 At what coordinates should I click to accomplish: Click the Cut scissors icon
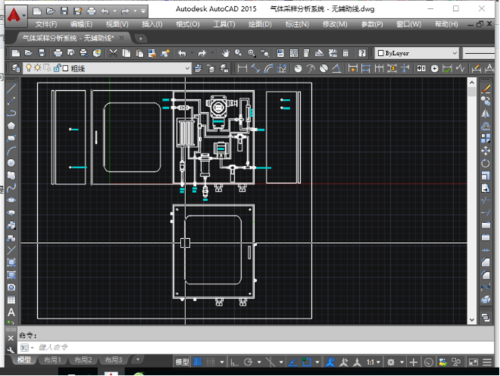tap(113, 53)
